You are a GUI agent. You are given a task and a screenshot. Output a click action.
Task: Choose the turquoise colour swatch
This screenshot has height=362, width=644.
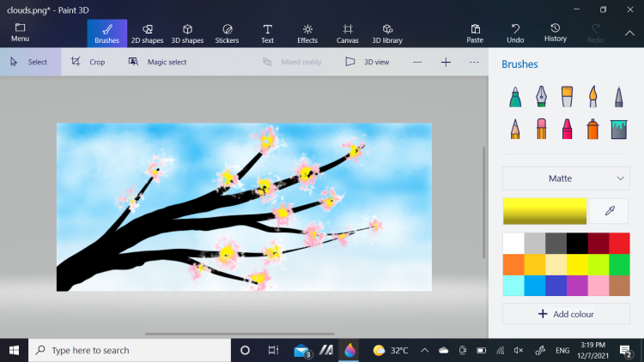[513, 286]
